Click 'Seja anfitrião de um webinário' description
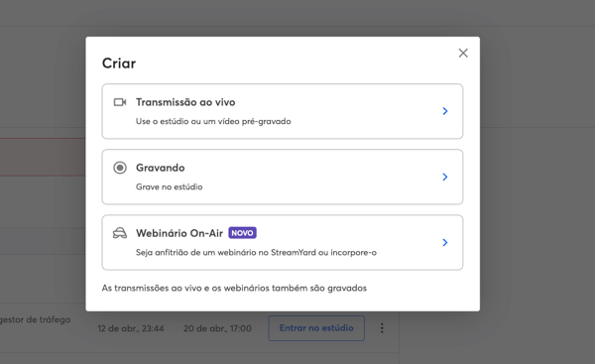595x364 pixels. click(x=256, y=252)
